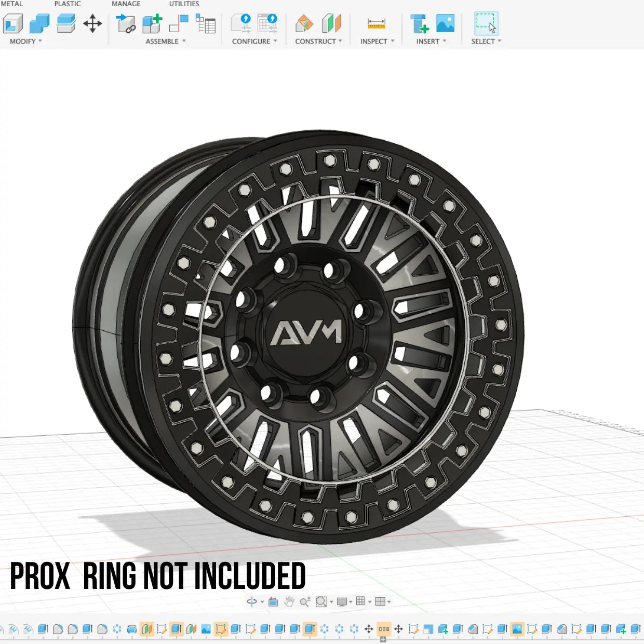The width and height of the screenshot is (644, 644).
Task: Open the INSPECT dropdown menu
Action: [x=377, y=42]
